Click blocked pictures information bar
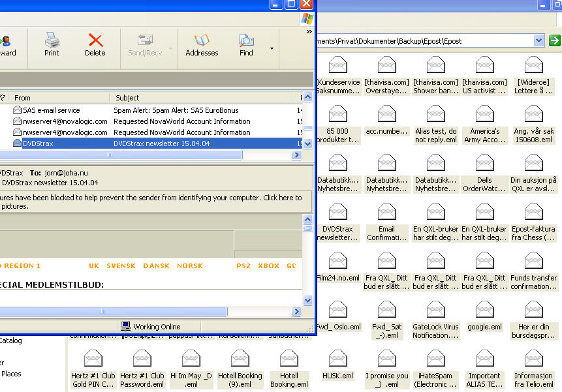Viewport: 562px width, 392px height. [155, 202]
